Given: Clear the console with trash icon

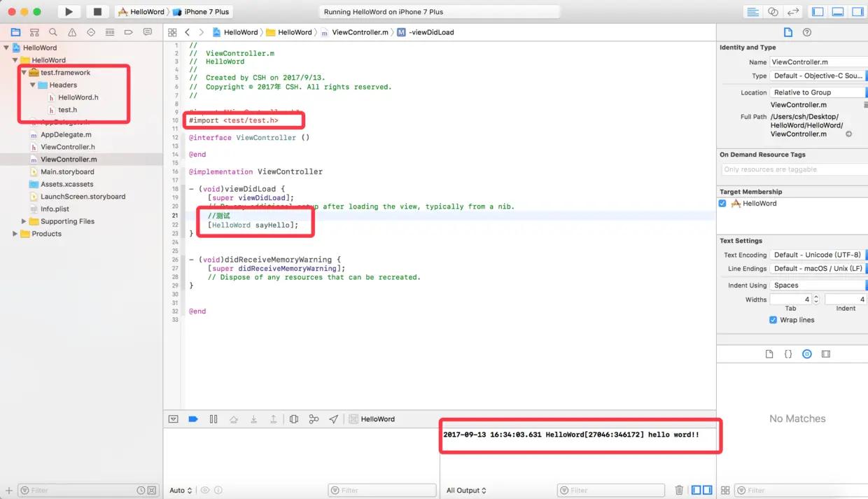Looking at the screenshot, I should (x=679, y=491).
